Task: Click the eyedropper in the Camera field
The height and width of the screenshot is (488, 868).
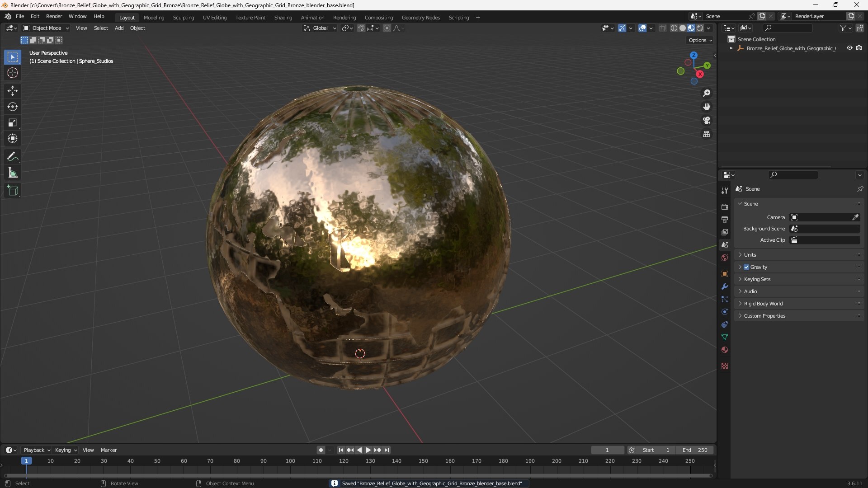Action: tap(855, 217)
